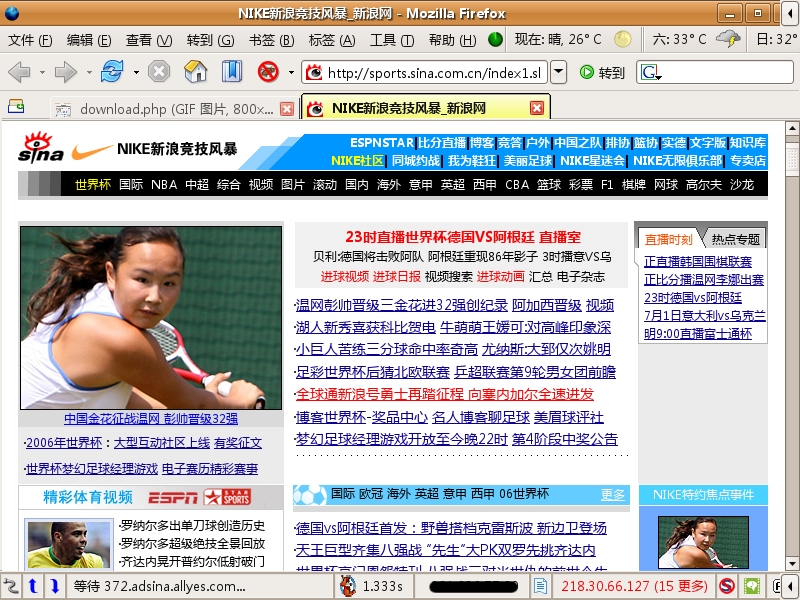
Task: Click the red blocked S status icon
Action: click(x=727, y=586)
